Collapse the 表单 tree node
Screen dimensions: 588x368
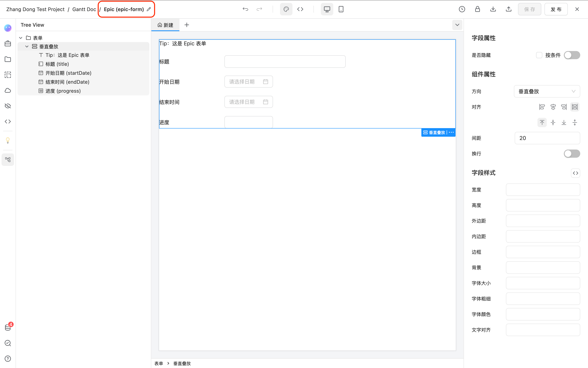[x=21, y=38]
